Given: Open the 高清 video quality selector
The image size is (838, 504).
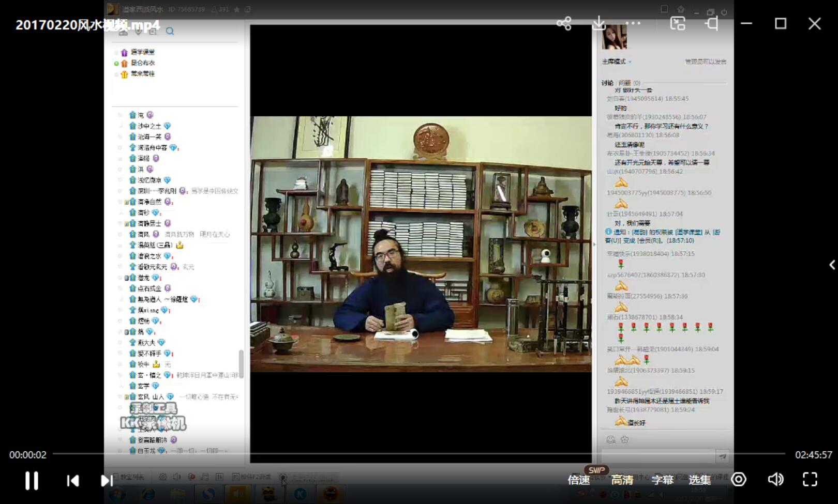Looking at the screenshot, I should [622, 480].
